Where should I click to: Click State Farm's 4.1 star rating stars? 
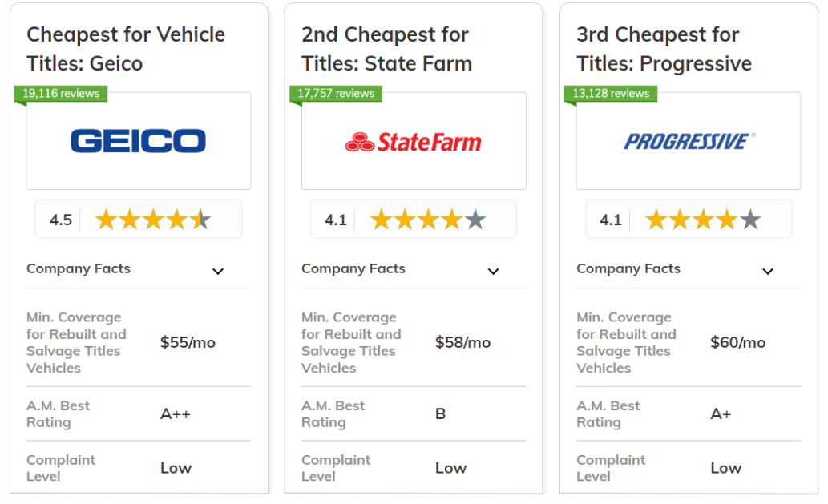[428, 220]
